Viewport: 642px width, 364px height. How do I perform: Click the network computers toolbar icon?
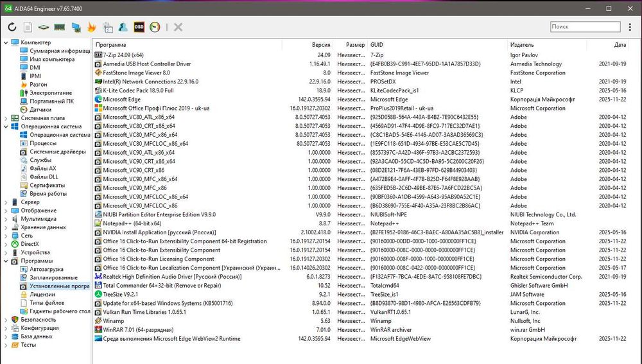click(76, 28)
